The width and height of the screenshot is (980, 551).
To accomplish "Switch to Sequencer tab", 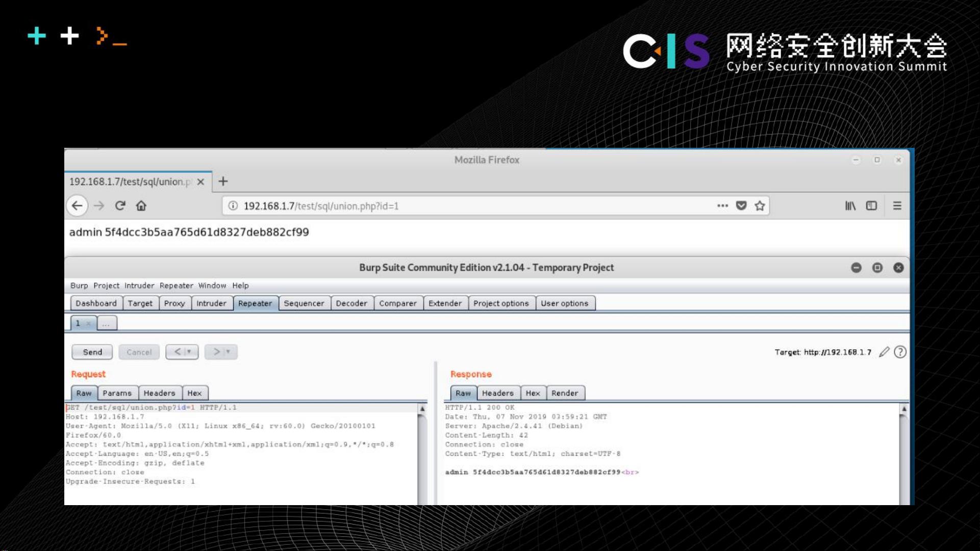I will pos(304,303).
